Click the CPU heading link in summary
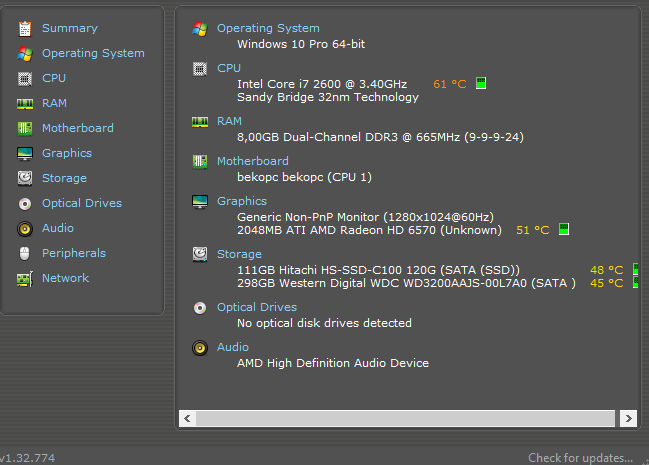This screenshot has height=465, width=649. click(x=229, y=68)
